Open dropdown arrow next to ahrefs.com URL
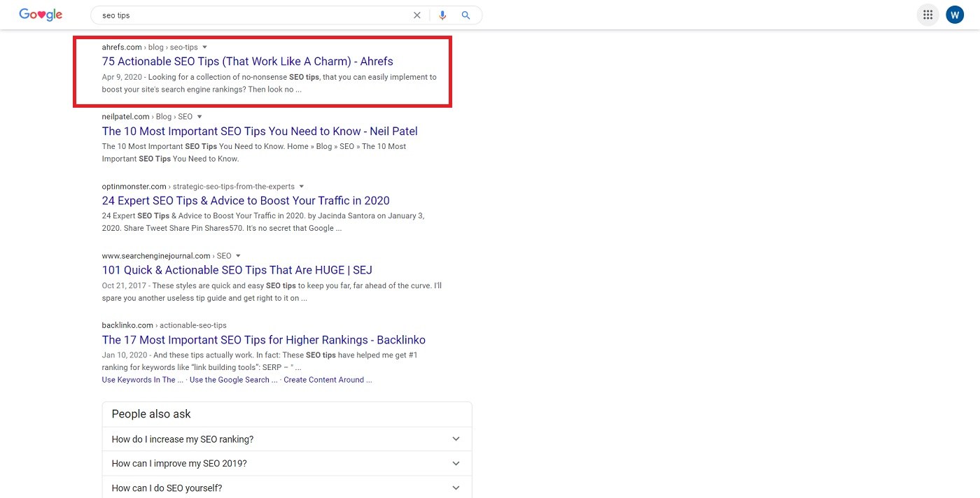The height and width of the screenshot is (498, 980). (x=204, y=48)
